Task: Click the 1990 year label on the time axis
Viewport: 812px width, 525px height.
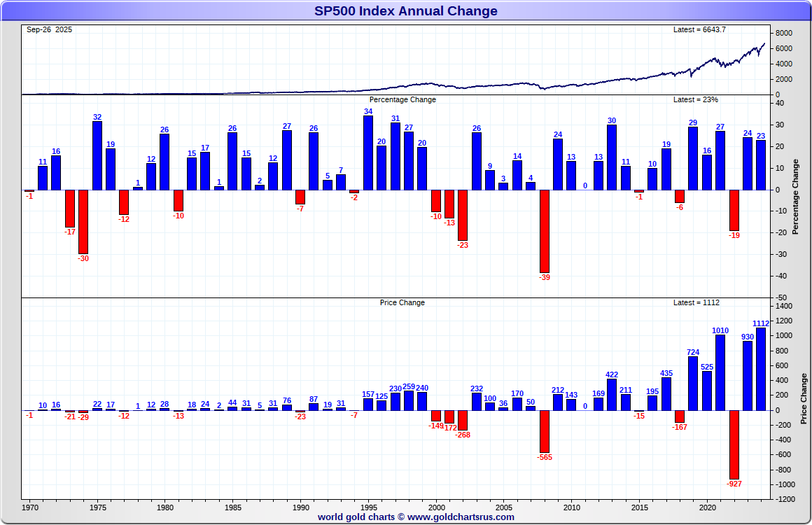Action: click(301, 507)
